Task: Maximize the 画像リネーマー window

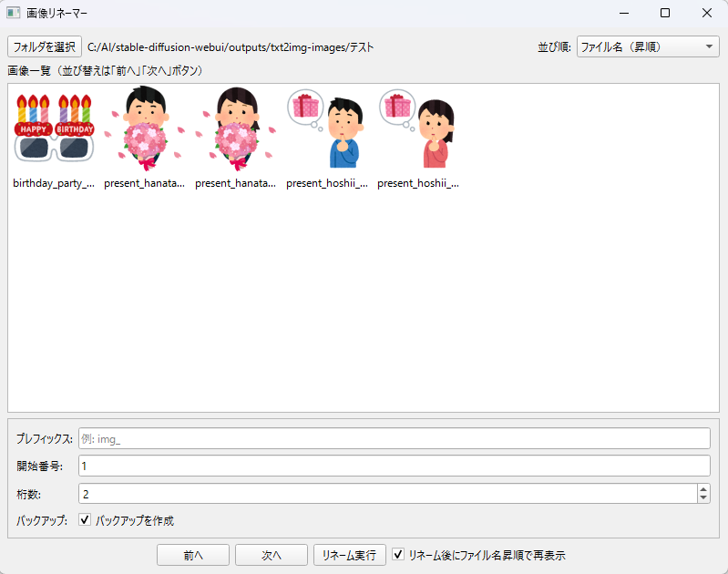Action: tap(665, 13)
